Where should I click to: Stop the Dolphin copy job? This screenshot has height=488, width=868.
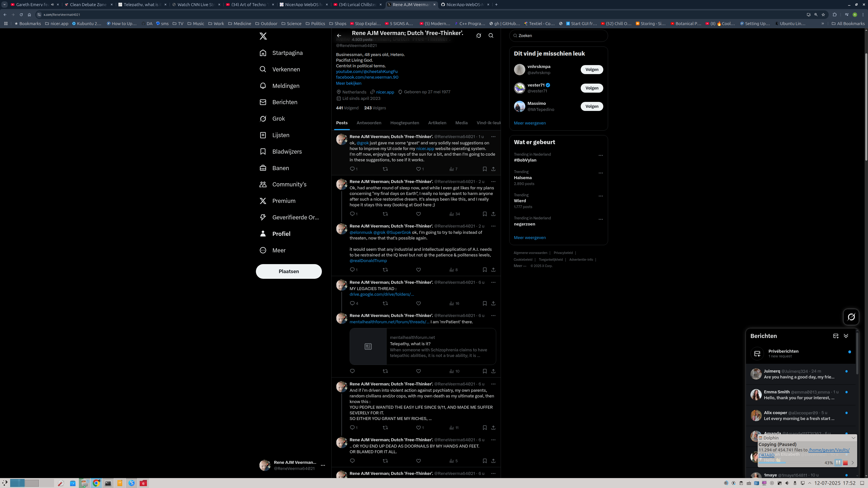[845, 463]
